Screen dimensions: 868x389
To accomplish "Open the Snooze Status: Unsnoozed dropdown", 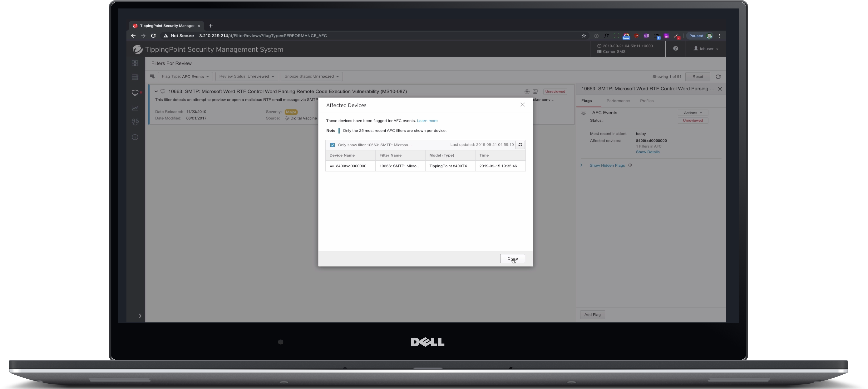I will tap(312, 76).
